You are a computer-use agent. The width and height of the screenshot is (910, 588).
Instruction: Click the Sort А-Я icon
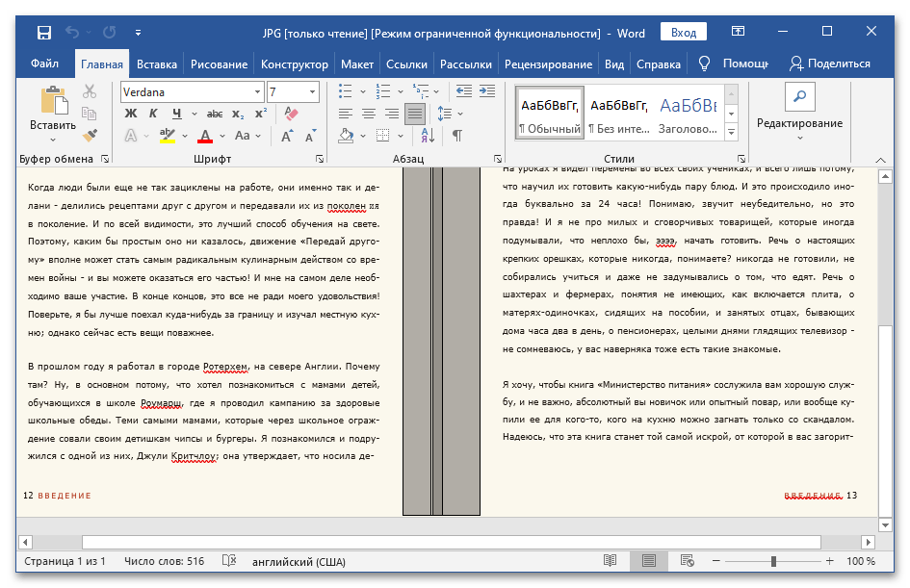point(428,136)
